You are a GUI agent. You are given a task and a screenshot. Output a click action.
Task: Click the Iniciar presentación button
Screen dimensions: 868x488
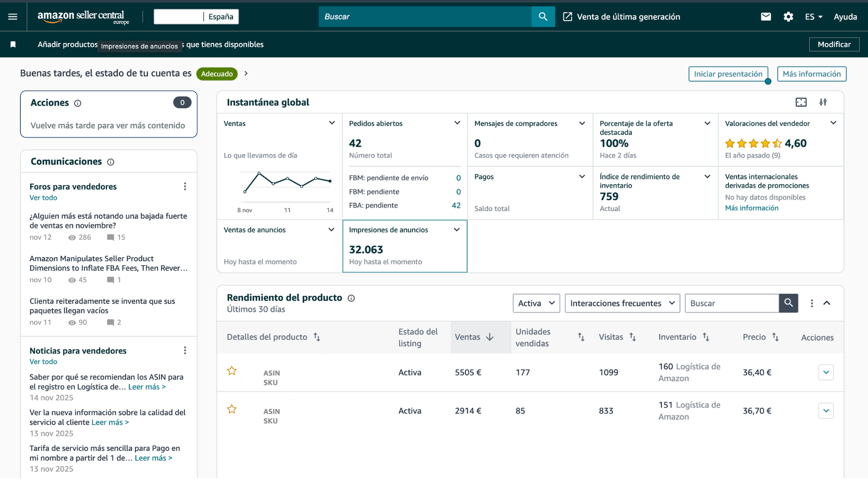[728, 74]
